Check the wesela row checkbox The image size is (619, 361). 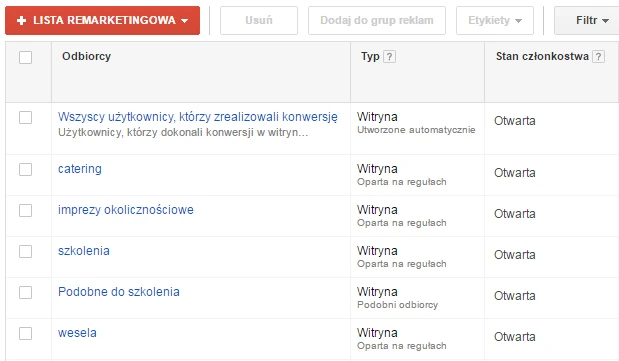[25, 334]
